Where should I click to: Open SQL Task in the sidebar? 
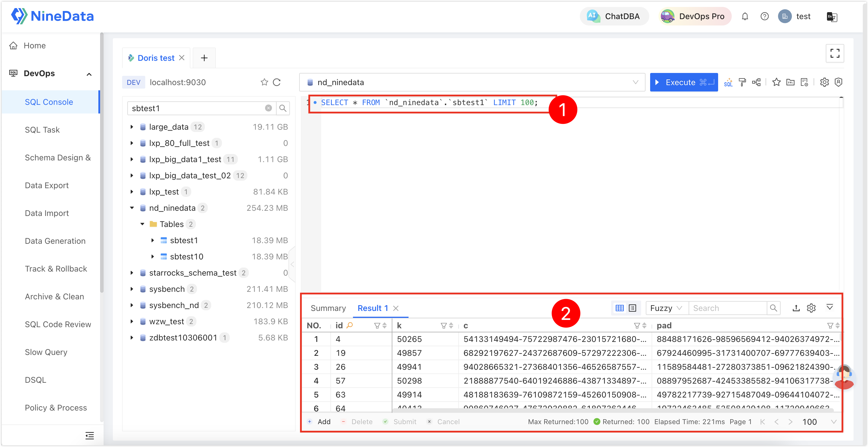click(42, 130)
